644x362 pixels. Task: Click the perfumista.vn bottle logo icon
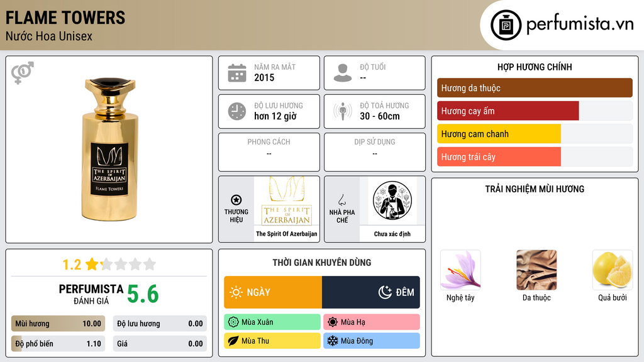click(506, 25)
